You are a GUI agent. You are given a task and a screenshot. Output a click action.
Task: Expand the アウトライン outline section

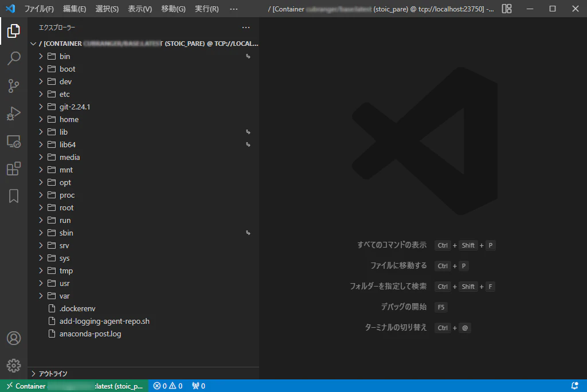143,373
